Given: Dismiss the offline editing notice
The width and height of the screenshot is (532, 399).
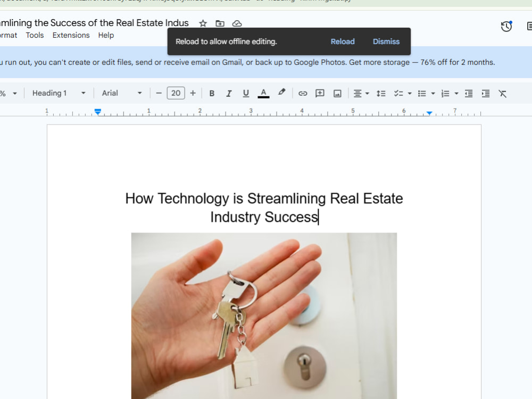Looking at the screenshot, I should point(386,41).
